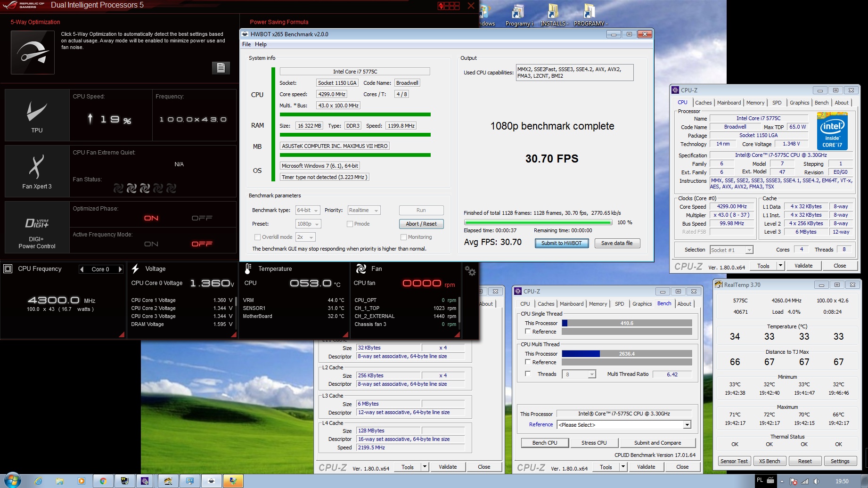The image size is (868, 488).
Task: Turn Active Frequency Mode ON
Action: pyautogui.click(x=151, y=244)
